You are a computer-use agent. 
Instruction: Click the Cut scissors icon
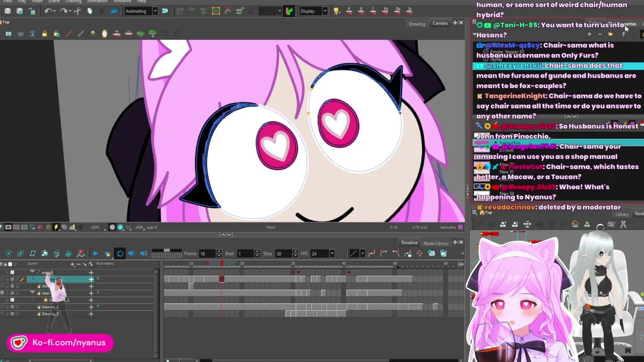(x=77, y=11)
